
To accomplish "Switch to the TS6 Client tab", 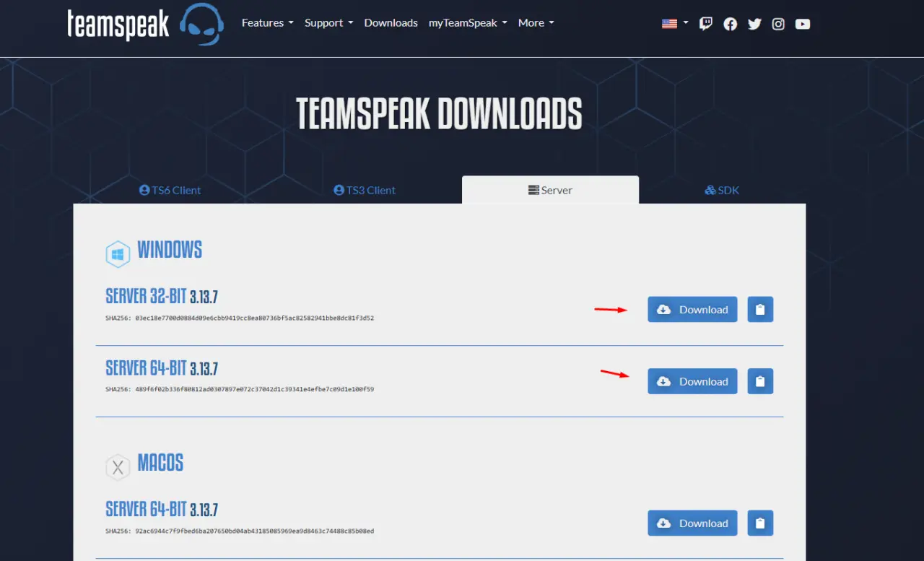I will click(x=170, y=191).
